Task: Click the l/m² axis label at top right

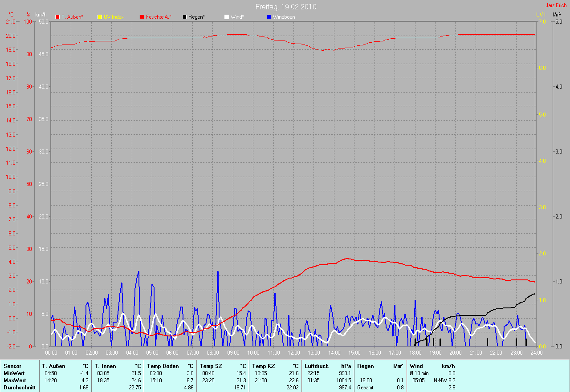Action: (x=556, y=15)
